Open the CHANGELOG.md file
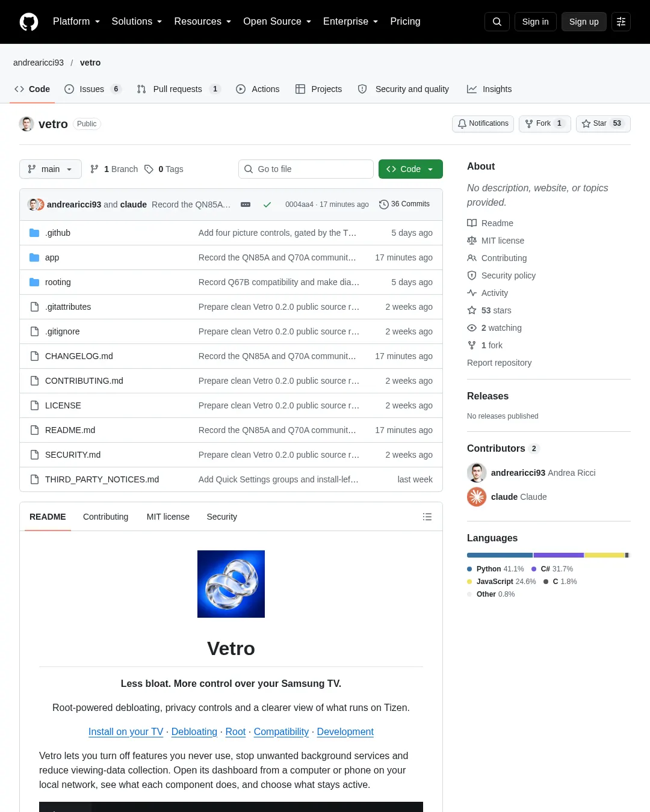 pos(79,356)
